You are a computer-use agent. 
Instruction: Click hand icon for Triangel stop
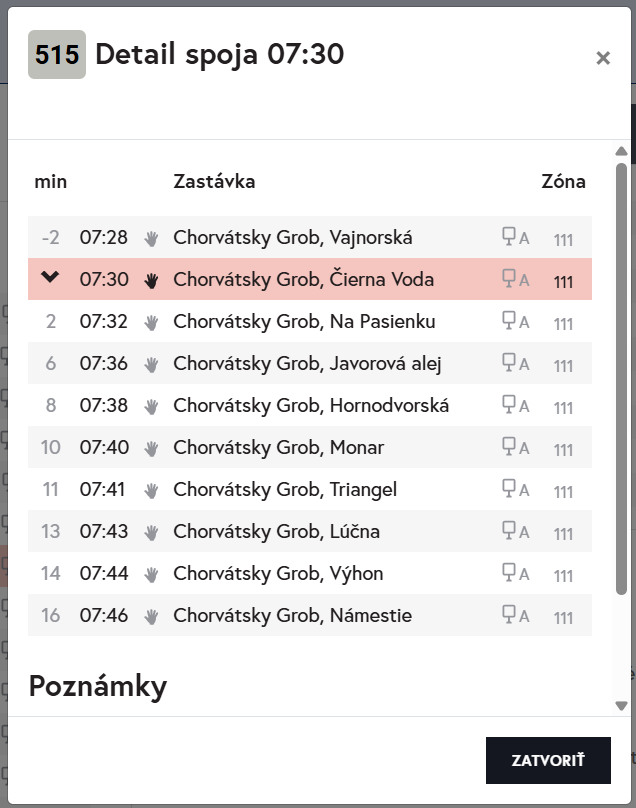point(152,490)
